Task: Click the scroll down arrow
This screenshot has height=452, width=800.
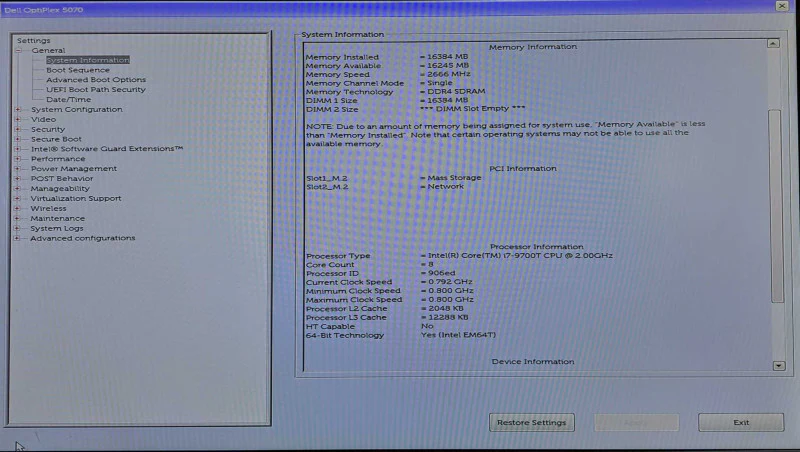Action: (x=779, y=365)
